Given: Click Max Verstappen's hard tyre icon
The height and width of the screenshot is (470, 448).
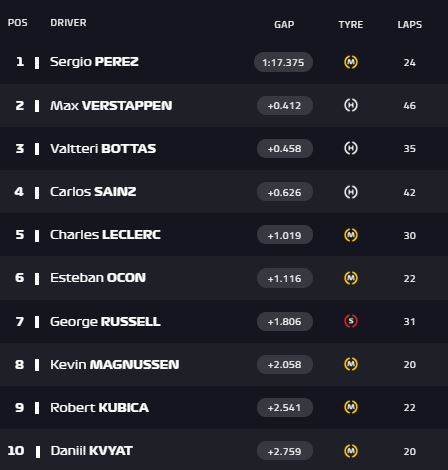Looking at the screenshot, I should (351, 105).
